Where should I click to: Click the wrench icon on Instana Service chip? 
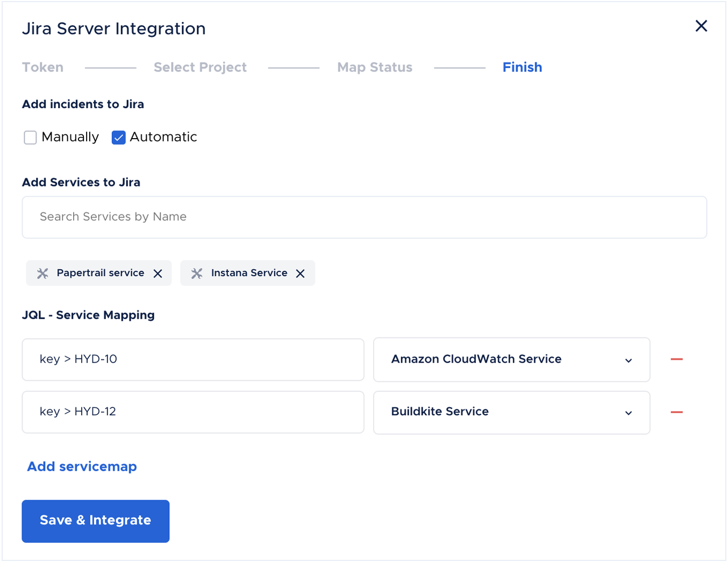pyautogui.click(x=197, y=273)
